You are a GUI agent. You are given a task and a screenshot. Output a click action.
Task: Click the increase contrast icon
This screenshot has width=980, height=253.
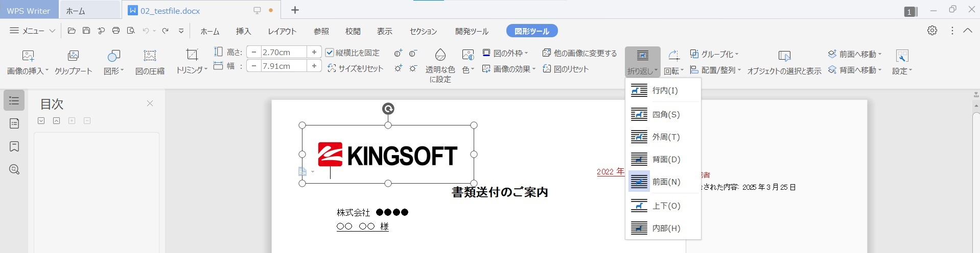point(399,53)
